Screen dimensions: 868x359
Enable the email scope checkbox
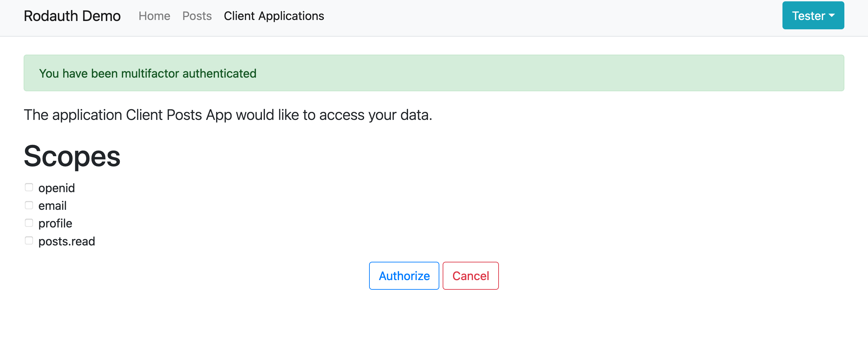tap(29, 205)
